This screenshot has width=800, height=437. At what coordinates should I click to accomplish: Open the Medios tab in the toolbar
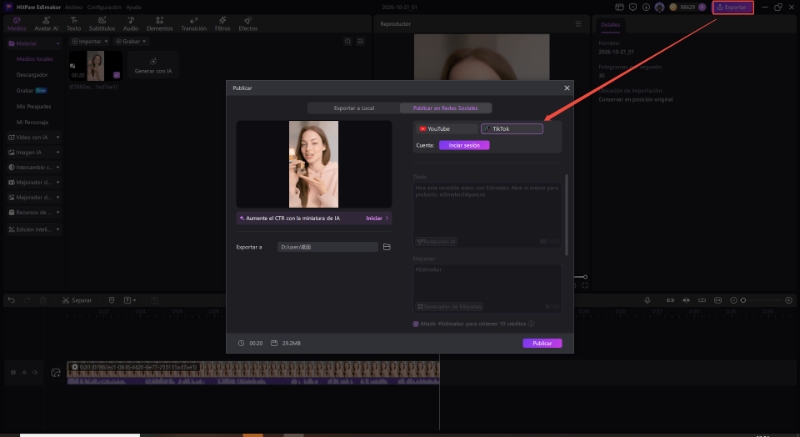click(x=16, y=24)
